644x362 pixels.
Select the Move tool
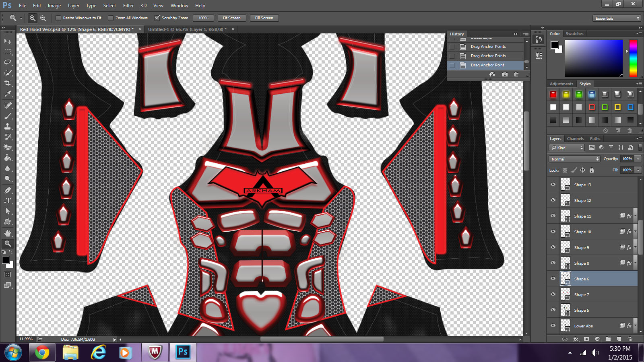click(x=8, y=41)
